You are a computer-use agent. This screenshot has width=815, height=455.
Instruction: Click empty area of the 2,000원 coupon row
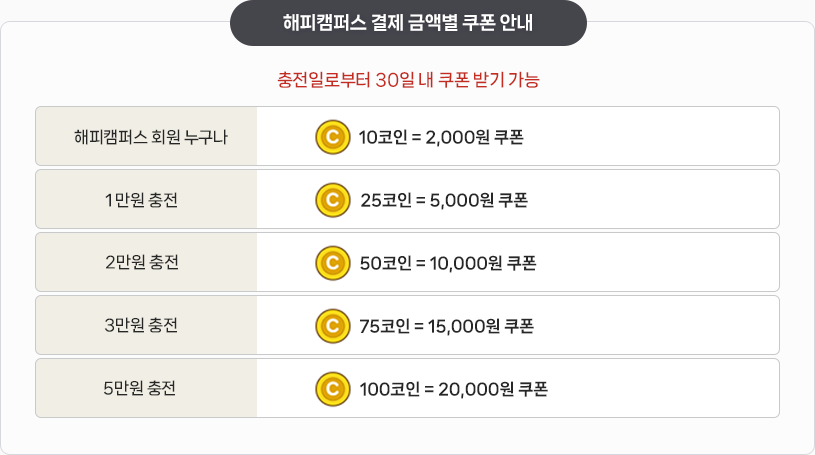650,136
